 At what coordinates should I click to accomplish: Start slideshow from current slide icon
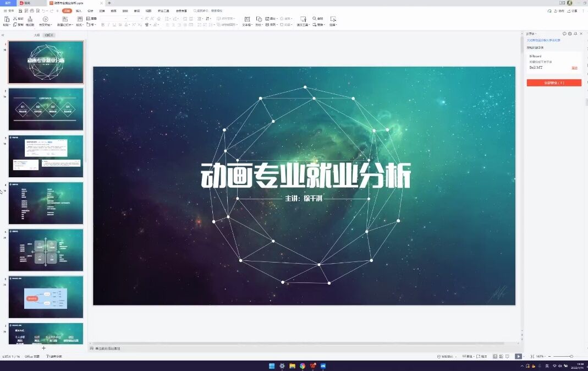[x=518, y=357]
